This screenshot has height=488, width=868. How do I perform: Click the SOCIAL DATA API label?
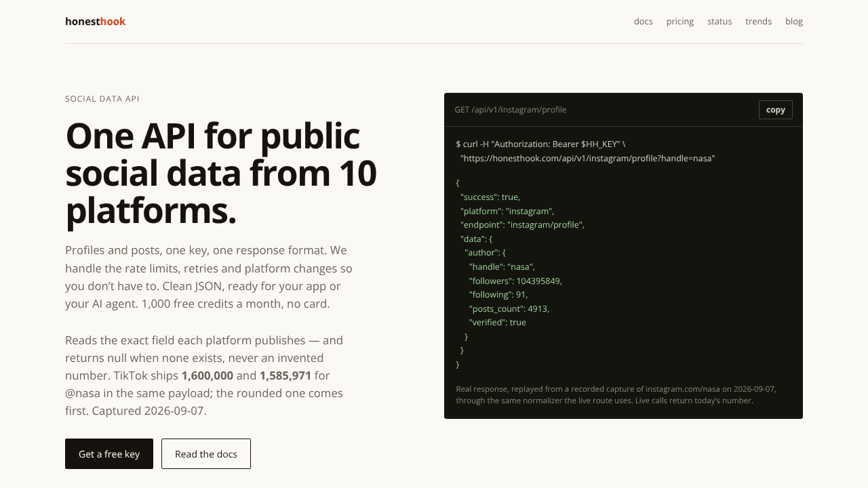tap(102, 99)
